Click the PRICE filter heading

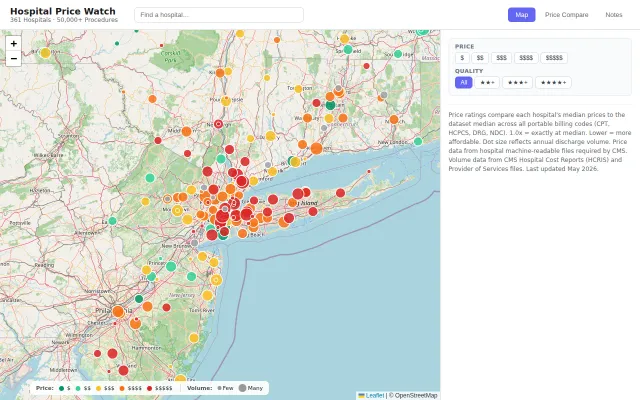pyautogui.click(x=464, y=47)
